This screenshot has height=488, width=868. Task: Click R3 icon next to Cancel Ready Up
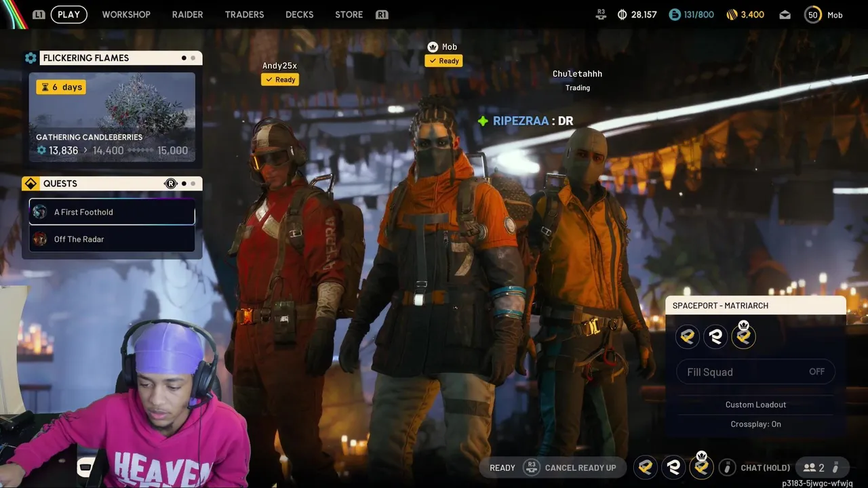point(532,468)
